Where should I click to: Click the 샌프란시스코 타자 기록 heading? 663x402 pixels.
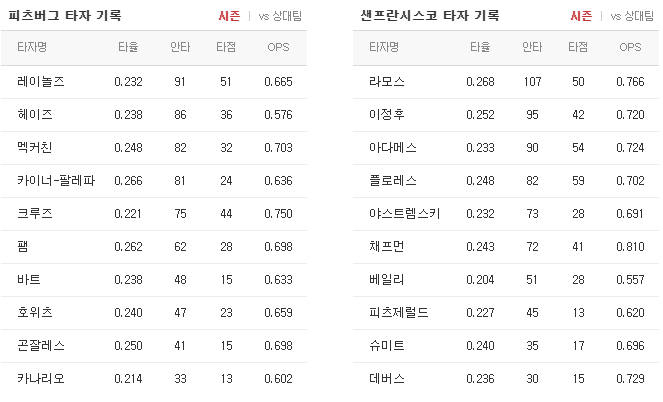[430, 16]
